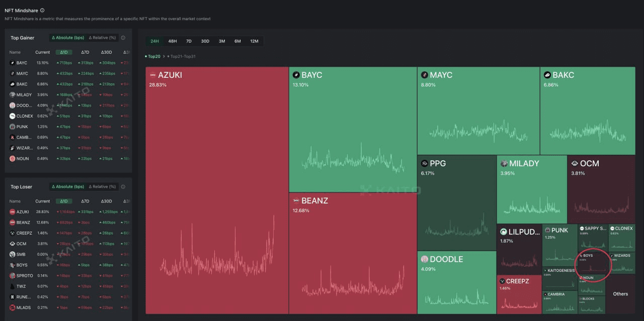Click the PPG logo icon in the treemap
The width and height of the screenshot is (644, 321).
(425, 163)
